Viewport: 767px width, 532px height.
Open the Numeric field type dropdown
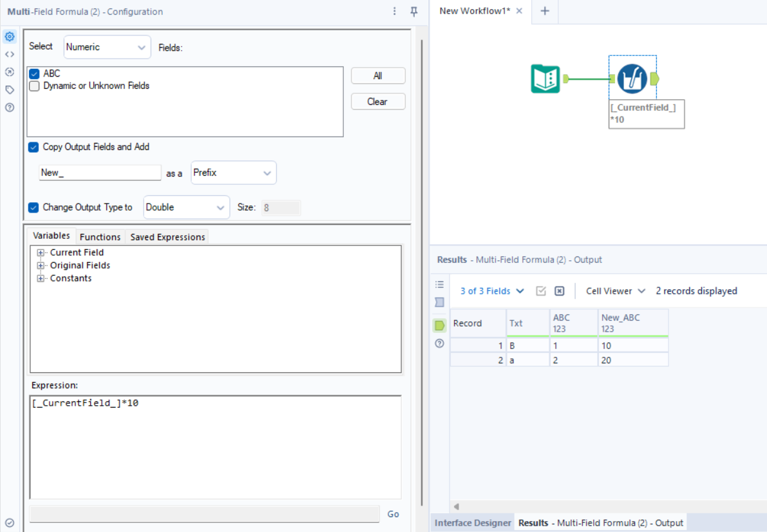click(x=107, y=46)
